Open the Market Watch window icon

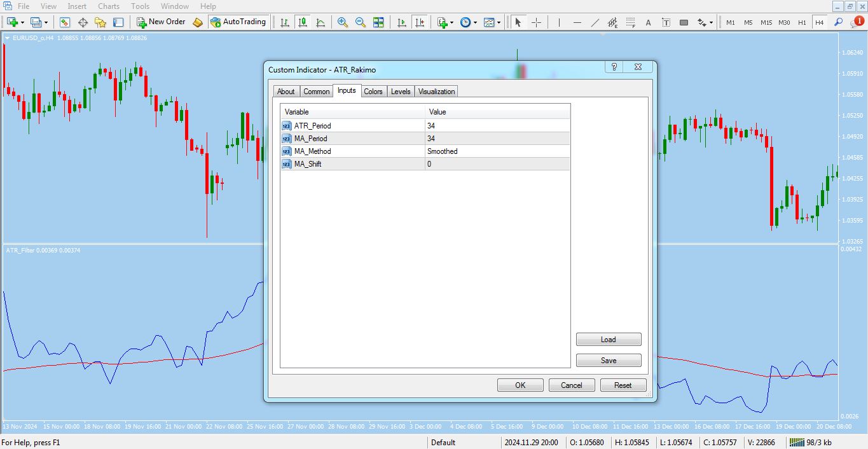[65, 22]
